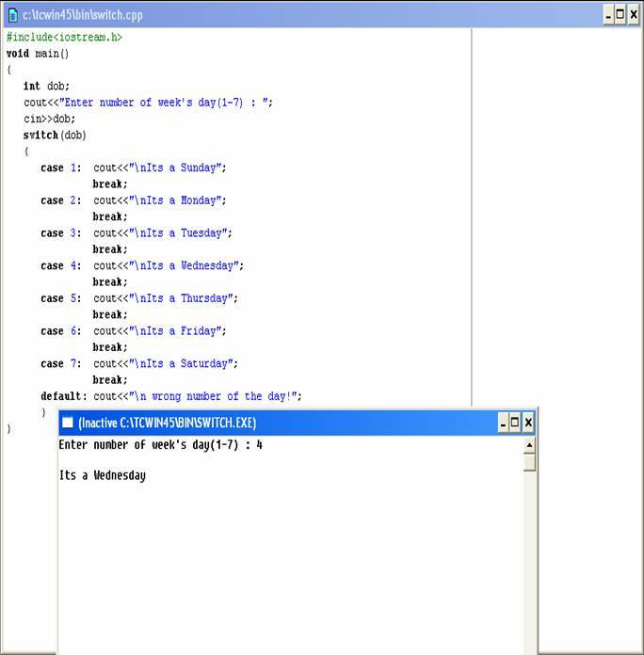Click the 'case 7:' label
This screenshot has height=655, width=644.
click(61, 363)
